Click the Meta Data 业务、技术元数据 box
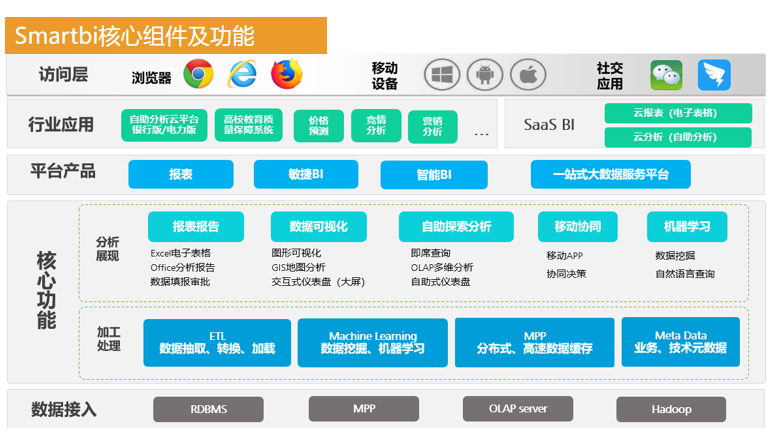778x438 pixels. click(680, 342)
